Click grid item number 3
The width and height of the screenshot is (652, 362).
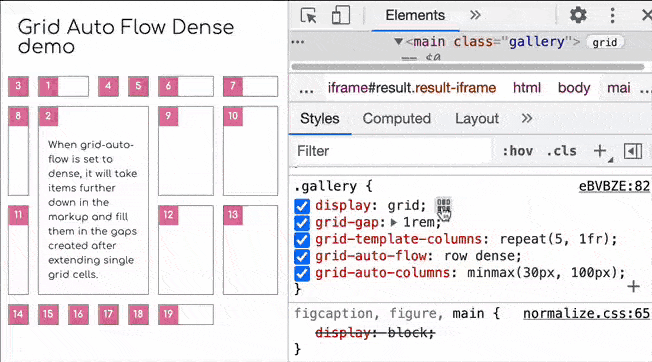pos(18,86)
